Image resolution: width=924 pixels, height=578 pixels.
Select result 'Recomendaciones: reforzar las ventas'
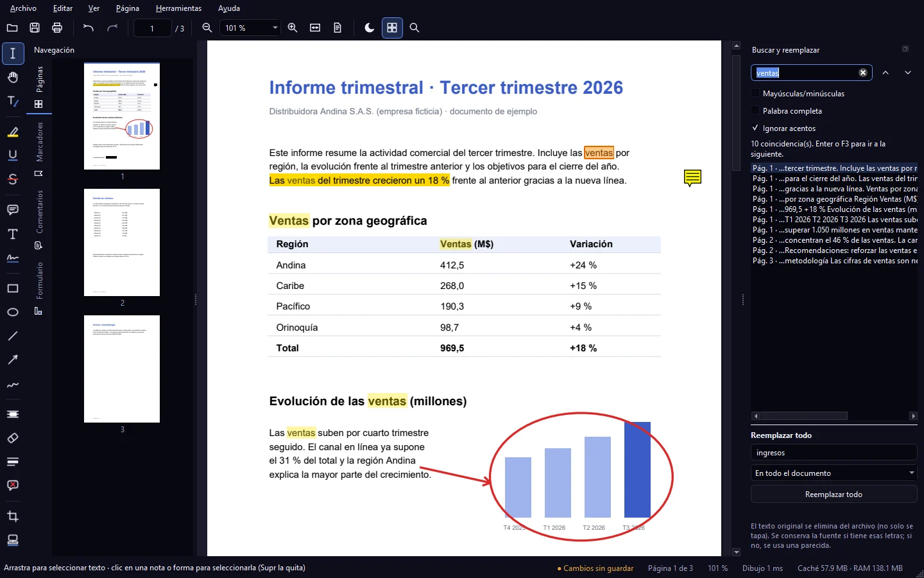pos(834,250)
